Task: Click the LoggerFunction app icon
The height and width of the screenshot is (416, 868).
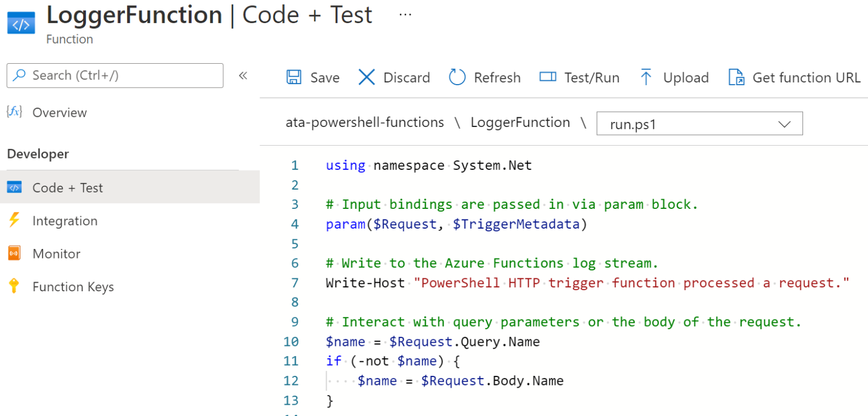Action: [x=20, y=23]
